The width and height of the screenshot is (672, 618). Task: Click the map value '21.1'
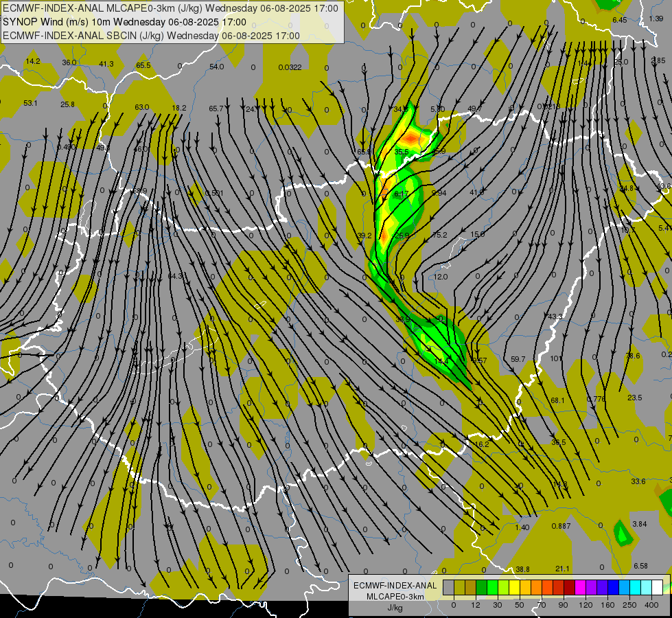(x=562, y=569)
